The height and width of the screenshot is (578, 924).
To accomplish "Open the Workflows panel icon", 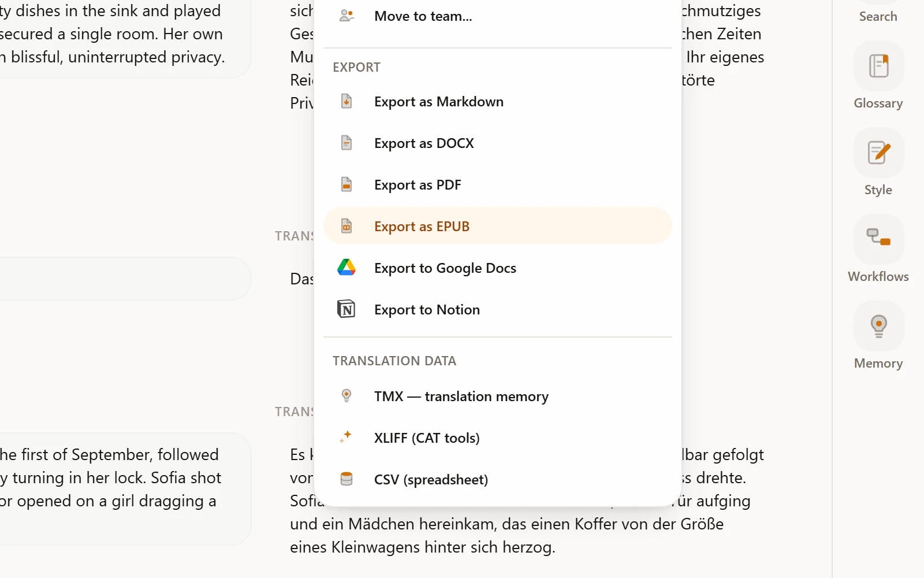I will tap(878, 239).
